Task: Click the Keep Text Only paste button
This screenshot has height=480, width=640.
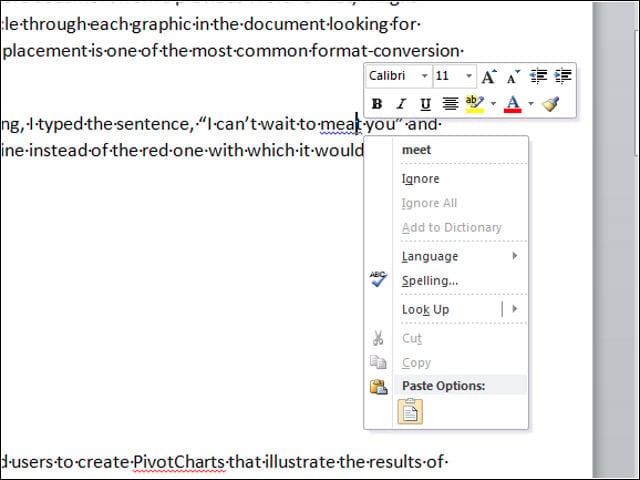Action: [x=410, y=412]
